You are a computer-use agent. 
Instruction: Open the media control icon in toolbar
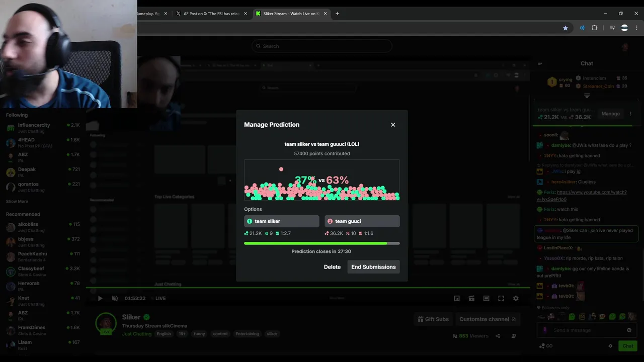(612, 28)
